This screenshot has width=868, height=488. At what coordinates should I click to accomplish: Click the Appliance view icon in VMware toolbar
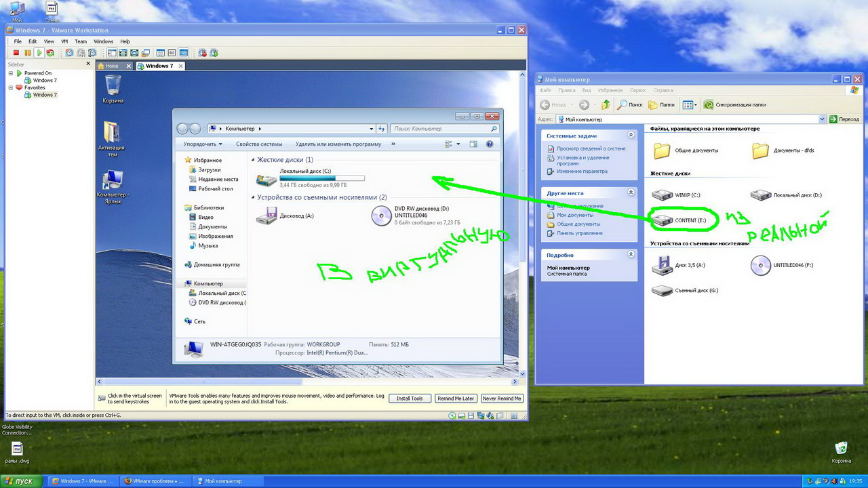tap(172, 53)
